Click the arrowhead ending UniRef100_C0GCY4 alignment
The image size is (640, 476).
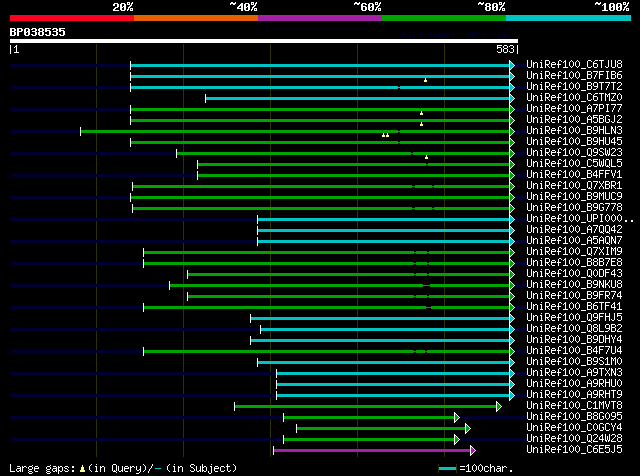[468, 429]
